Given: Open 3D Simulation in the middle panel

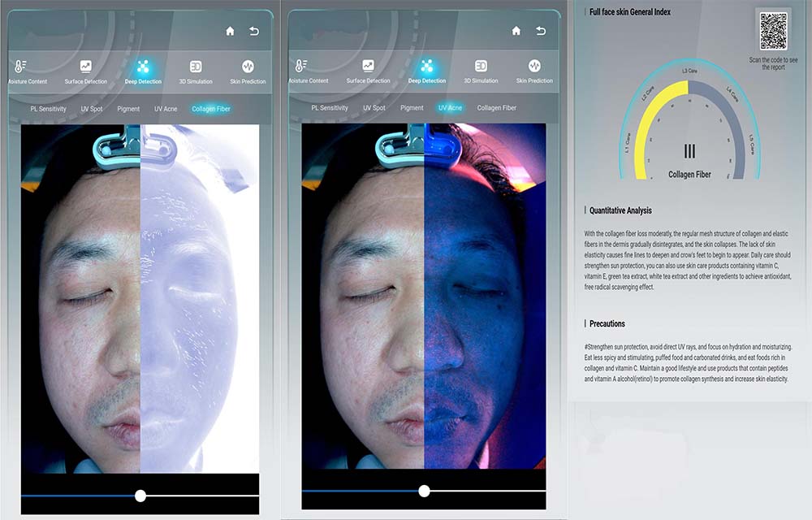Looking at the screenshot, I should tap(481, 70).
